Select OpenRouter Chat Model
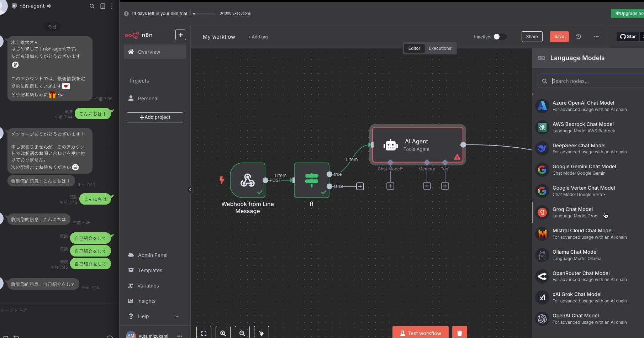The height and width of the screenshot is (338, 644). click(x=588, y=276)
